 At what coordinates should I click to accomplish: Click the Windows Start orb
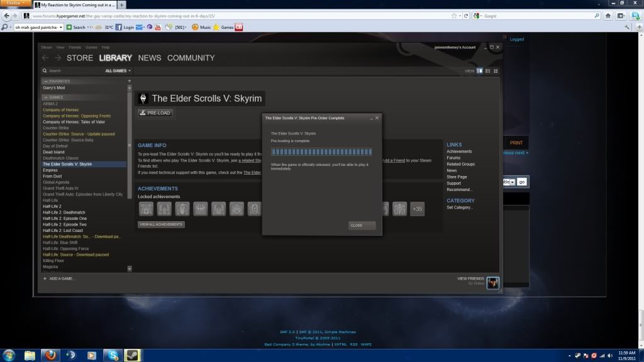click(x=9, y=355)
